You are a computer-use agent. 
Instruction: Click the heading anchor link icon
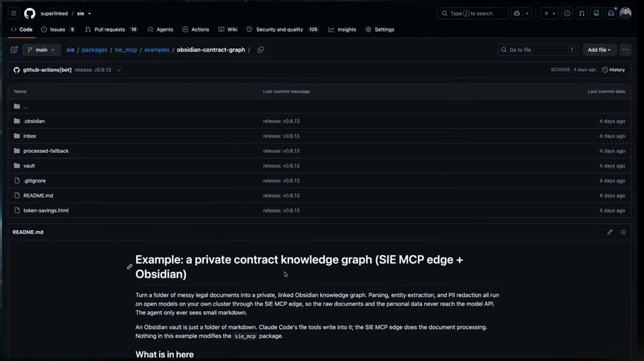(x=129, y=266)
